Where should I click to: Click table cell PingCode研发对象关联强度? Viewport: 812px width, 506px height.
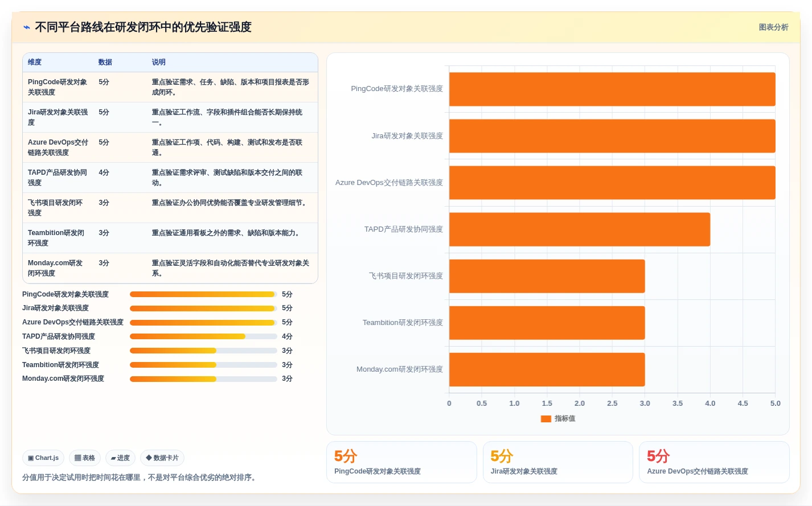[58, 87]
